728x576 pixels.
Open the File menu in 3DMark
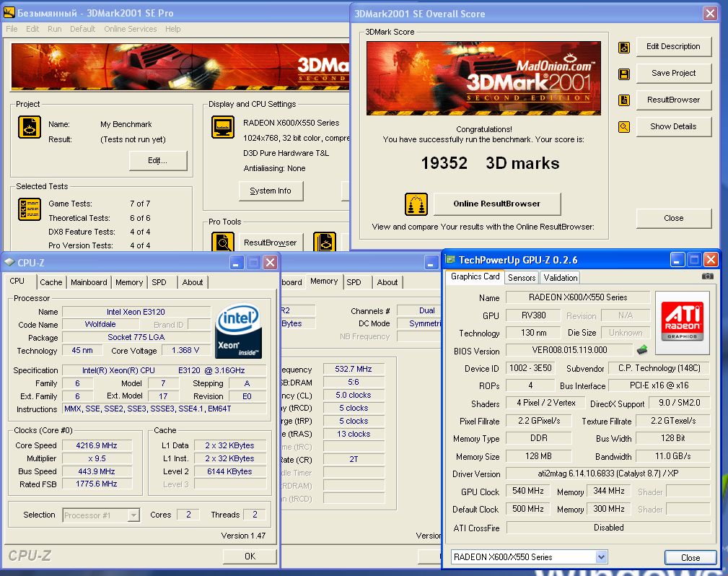12,29
